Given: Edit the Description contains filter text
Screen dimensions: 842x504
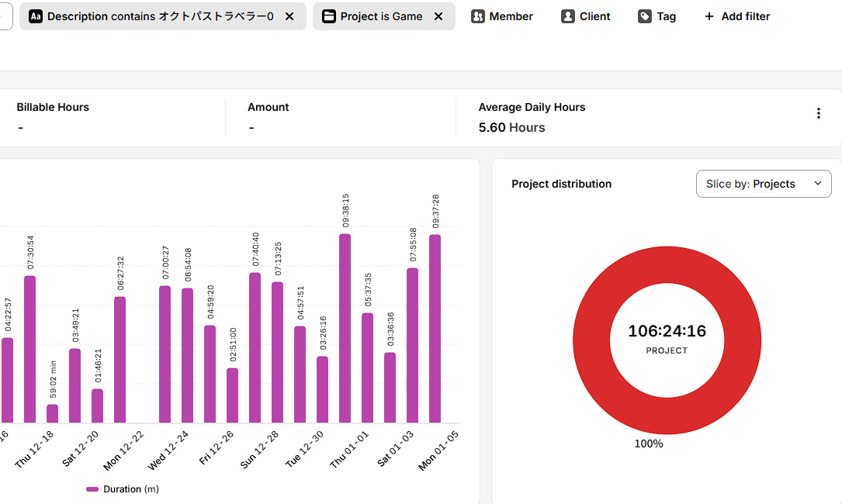Looking at the screenshot, I should pyautogui.click(x=160, y=16).
